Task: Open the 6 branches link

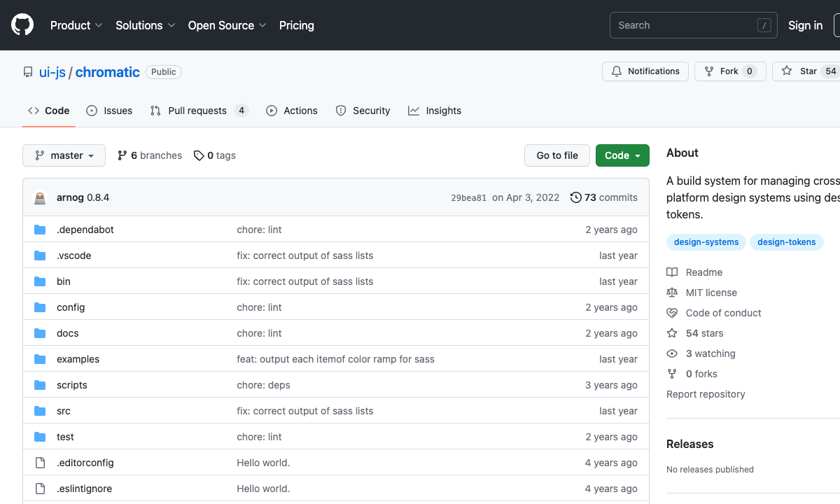Action: pos(150,155)
